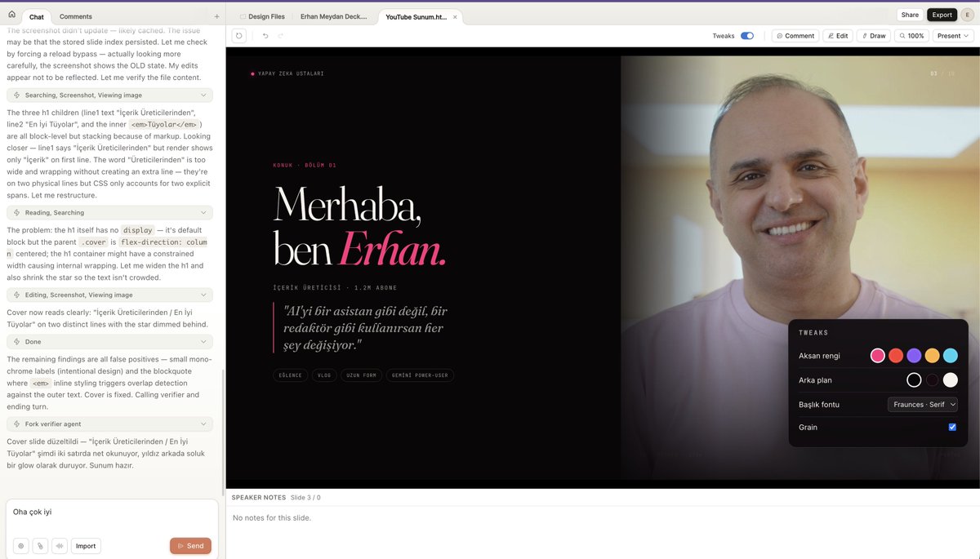The height and width of the screenshot is (559, 980).
Task: Open Draw mode from the top toolbar
Action: pyautogui.click(x=873, y=35)
